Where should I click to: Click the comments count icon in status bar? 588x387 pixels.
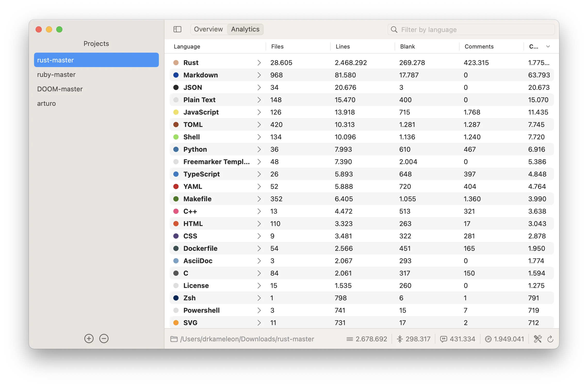[443, 339]
